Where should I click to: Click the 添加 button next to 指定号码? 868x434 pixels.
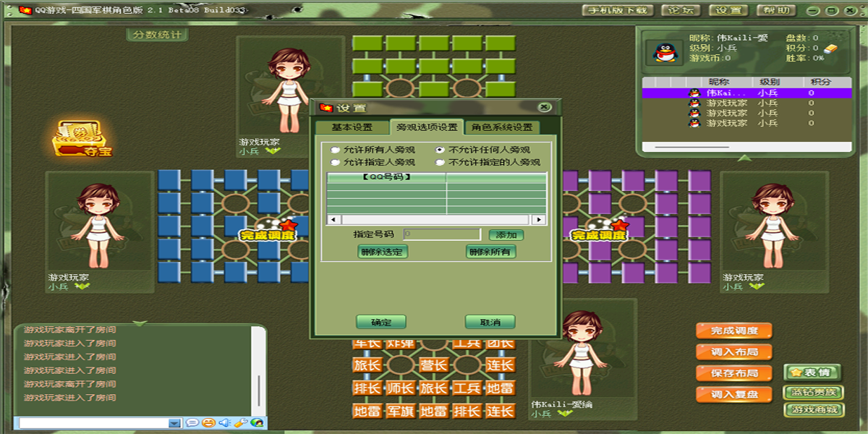click(506, 235)
